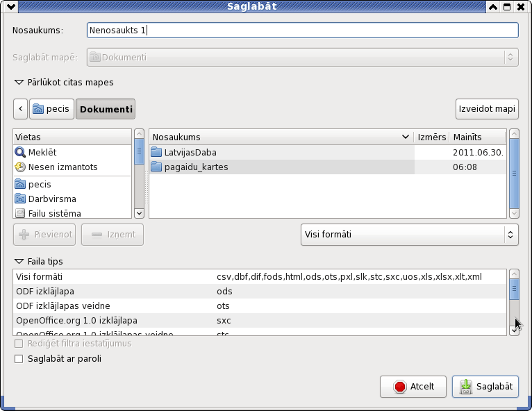This screenshot has height=411, width=532.
Task: Tick the Saglabāt ar paroli checkbox
Action: (x=19, y=359)
